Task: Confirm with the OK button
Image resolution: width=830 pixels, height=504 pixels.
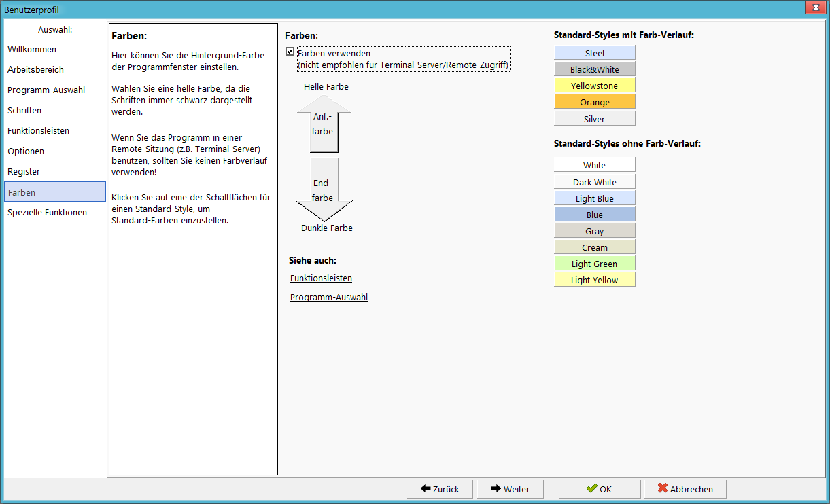Action: (x=600, y=489)
